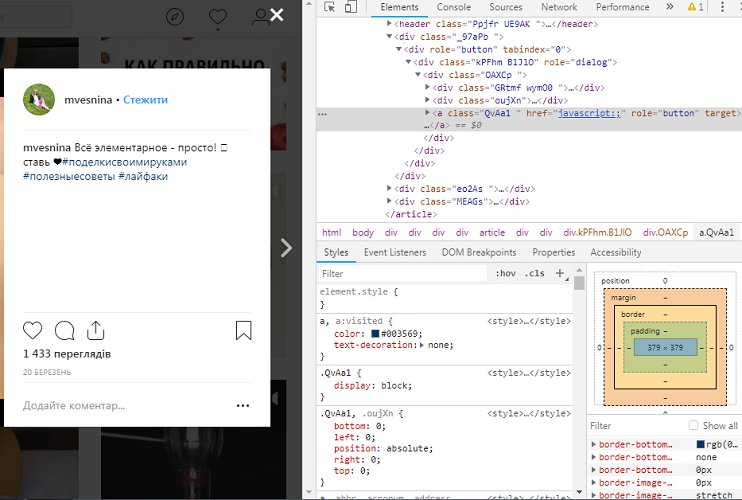
Task: Select body in the breadcrumb
Action: coord(363,232)
